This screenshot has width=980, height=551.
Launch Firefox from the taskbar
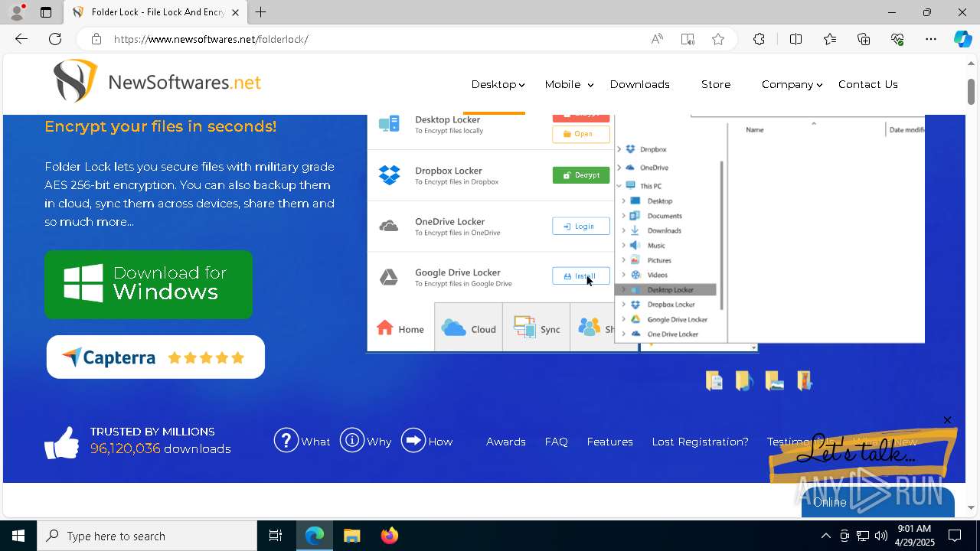click(x=390, y=536)
